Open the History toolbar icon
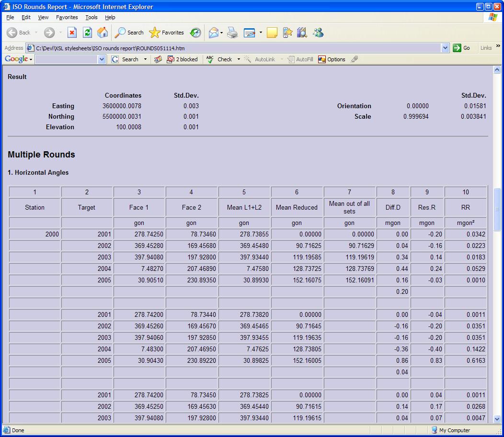 (195, 33)
